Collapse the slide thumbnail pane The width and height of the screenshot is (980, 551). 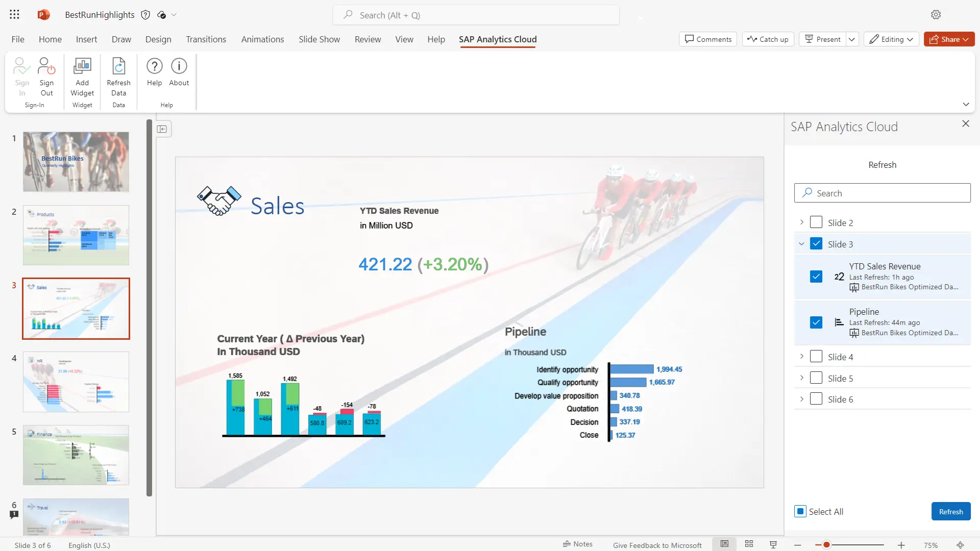click(x=162, y=129)
